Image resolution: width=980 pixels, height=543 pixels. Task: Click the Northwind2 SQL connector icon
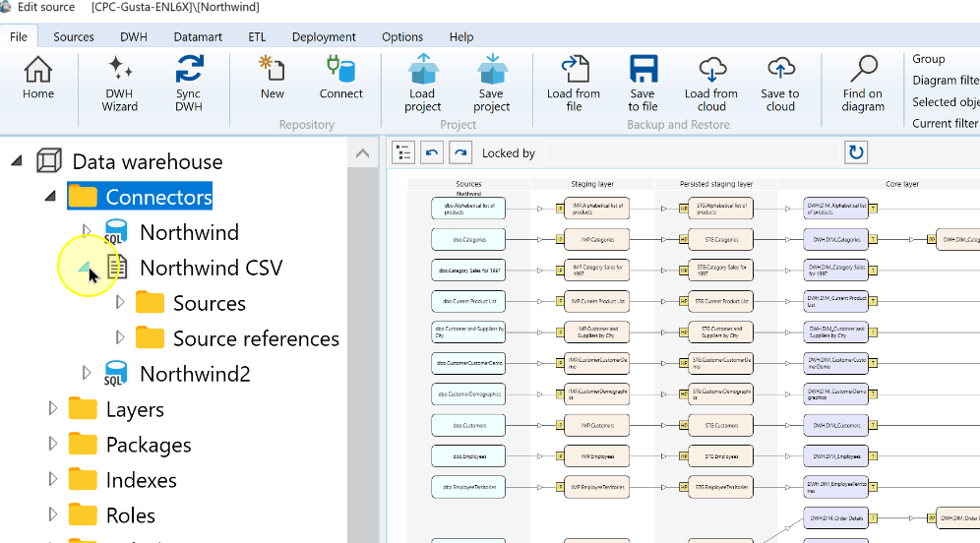click(116, 374)
